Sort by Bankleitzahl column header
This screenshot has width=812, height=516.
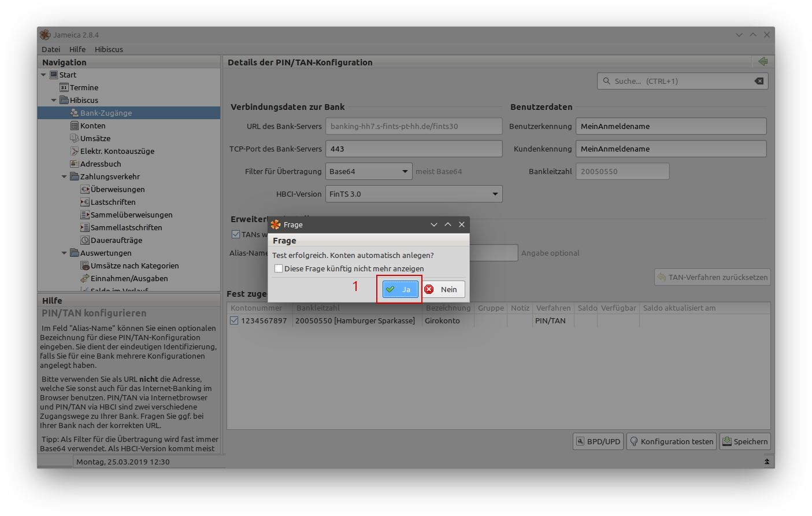click(x=357, y=308)
